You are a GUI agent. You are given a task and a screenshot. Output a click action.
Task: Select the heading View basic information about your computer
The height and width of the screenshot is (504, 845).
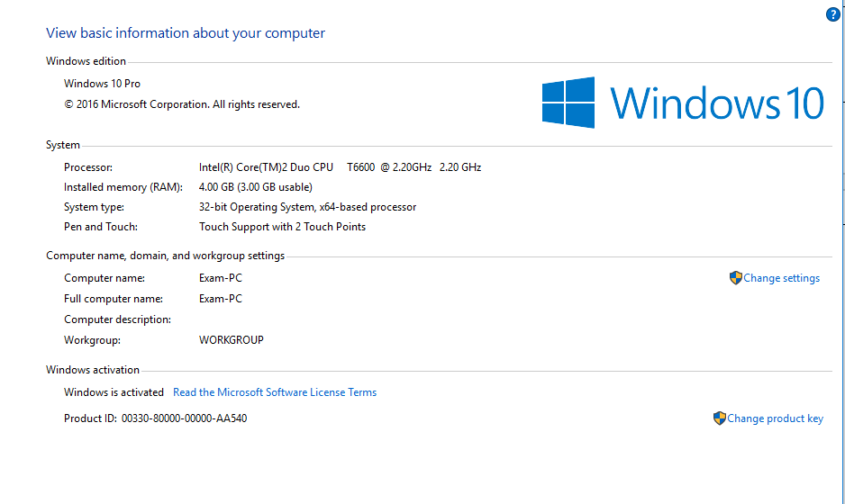point(186,32)
